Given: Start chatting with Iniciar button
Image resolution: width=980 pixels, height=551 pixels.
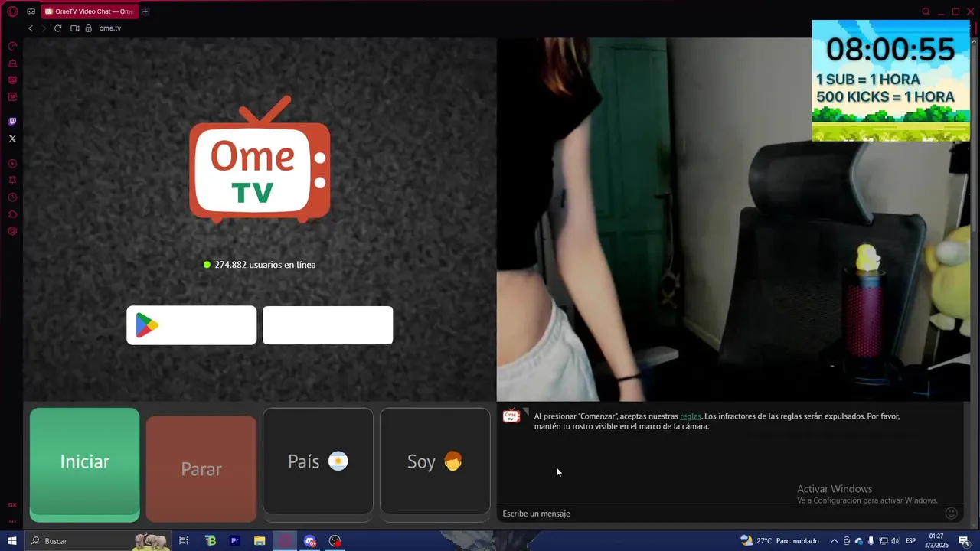Looking at the screenshot, I should point(84,465).
